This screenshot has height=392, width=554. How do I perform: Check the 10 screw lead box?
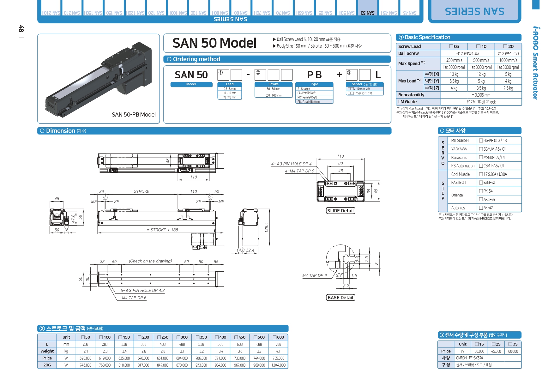click(x=479, y=46)
